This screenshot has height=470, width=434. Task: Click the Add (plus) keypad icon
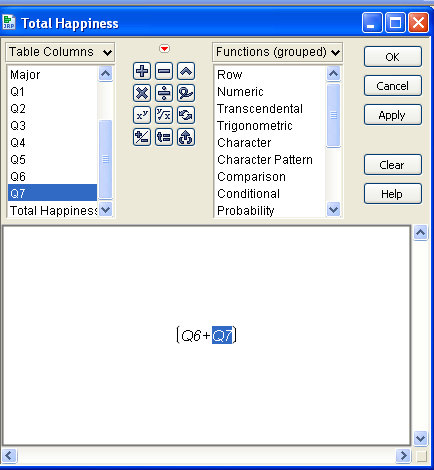point(142,71)
